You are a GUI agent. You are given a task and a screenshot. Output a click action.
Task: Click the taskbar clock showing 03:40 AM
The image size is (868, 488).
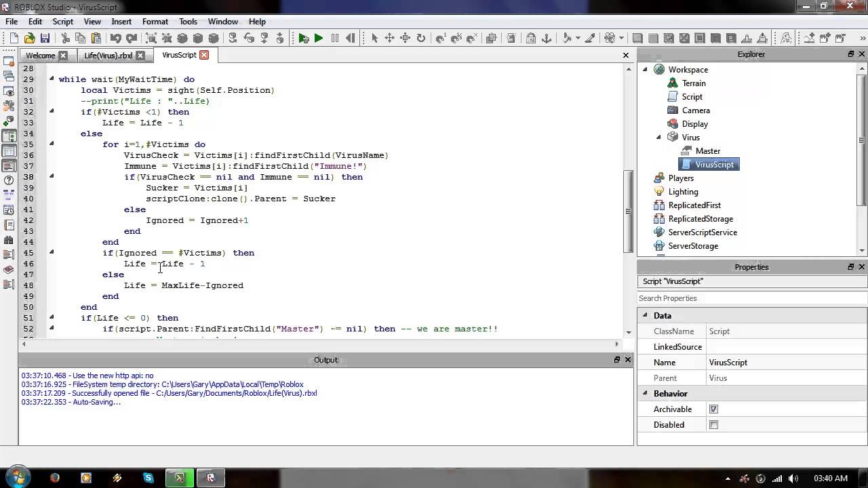tap(830, 478)
